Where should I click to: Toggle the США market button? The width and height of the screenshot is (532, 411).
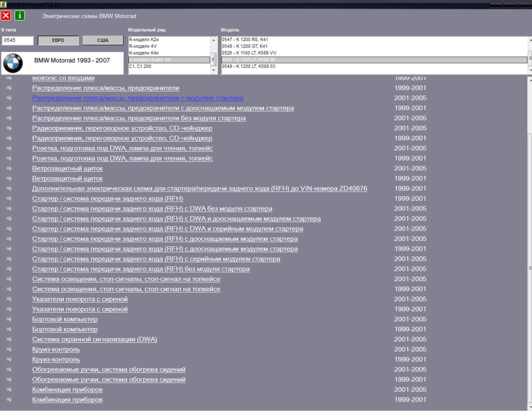(x=102, y=41)
